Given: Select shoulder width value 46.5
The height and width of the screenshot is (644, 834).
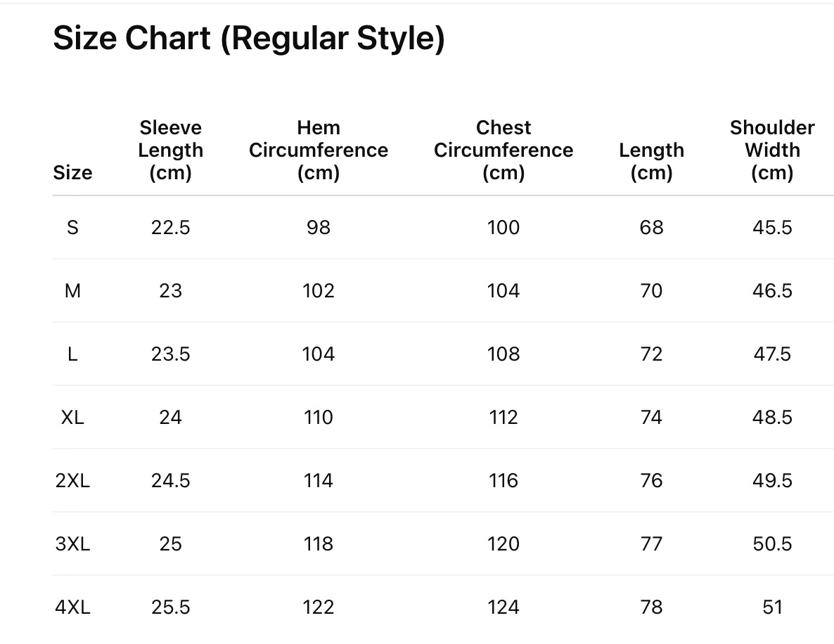Looking at the screenshot, I should (x=772, y=290).
